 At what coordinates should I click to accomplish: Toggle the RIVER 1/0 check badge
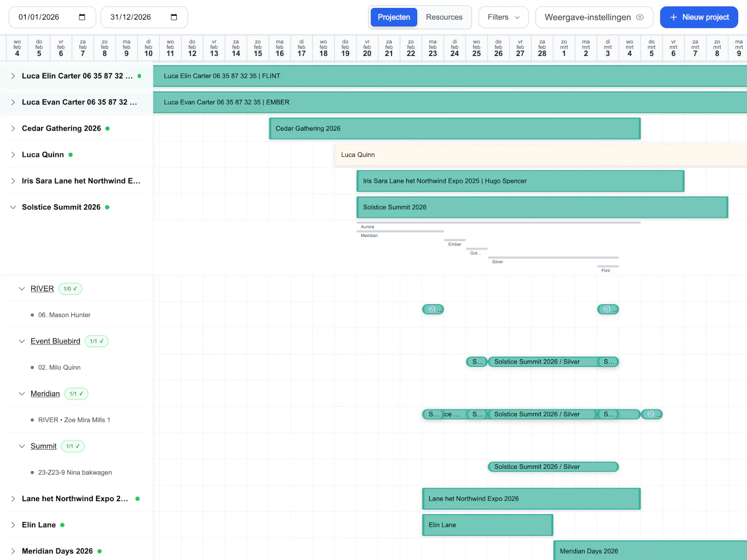pos(70,289)
